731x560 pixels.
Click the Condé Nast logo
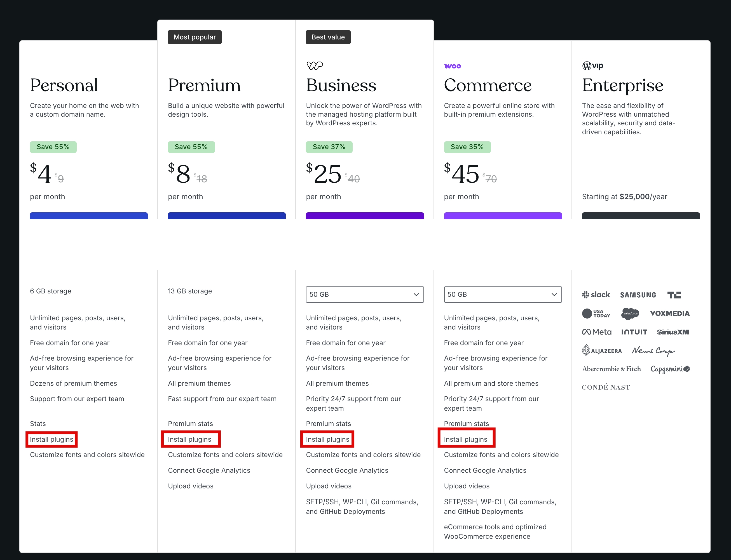pyautogui.click(x=606, y=387)
